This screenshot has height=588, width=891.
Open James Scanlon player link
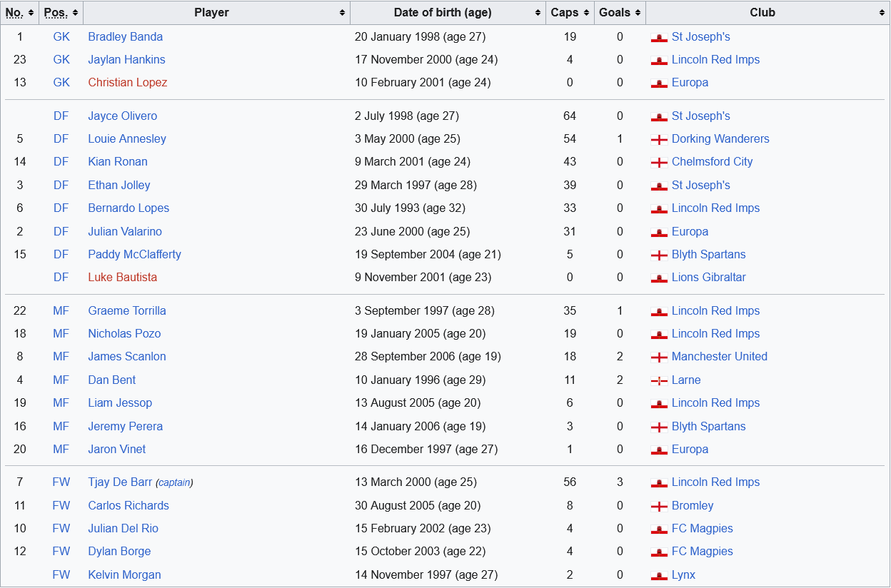126,357
